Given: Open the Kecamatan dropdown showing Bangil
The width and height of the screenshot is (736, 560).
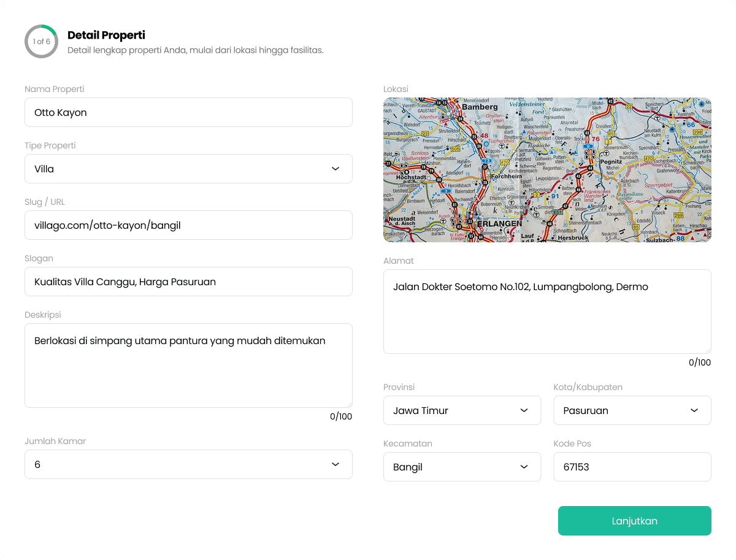Looking at the screenshot, I should [x=462, y=467].
